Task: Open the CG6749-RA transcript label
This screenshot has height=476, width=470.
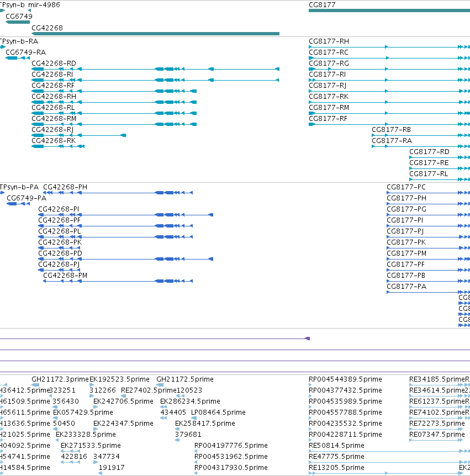Action: pos(26,52)
